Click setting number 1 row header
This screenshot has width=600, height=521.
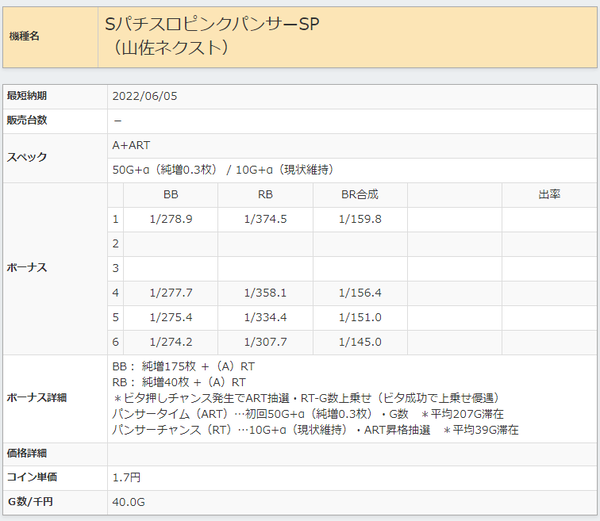pyautogui.click(x=116, y=219)
